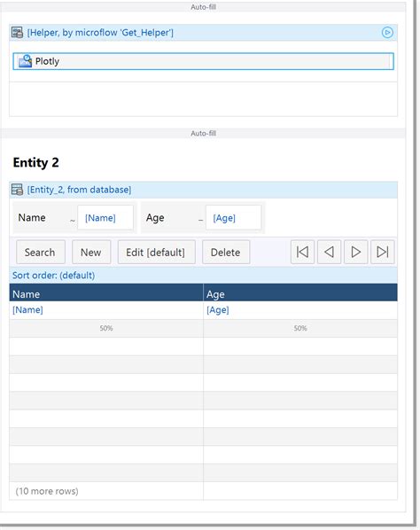Select the top Auto-fill row label
The width and height of the screenshot is (420, 530).
click(x=204, y=7)
